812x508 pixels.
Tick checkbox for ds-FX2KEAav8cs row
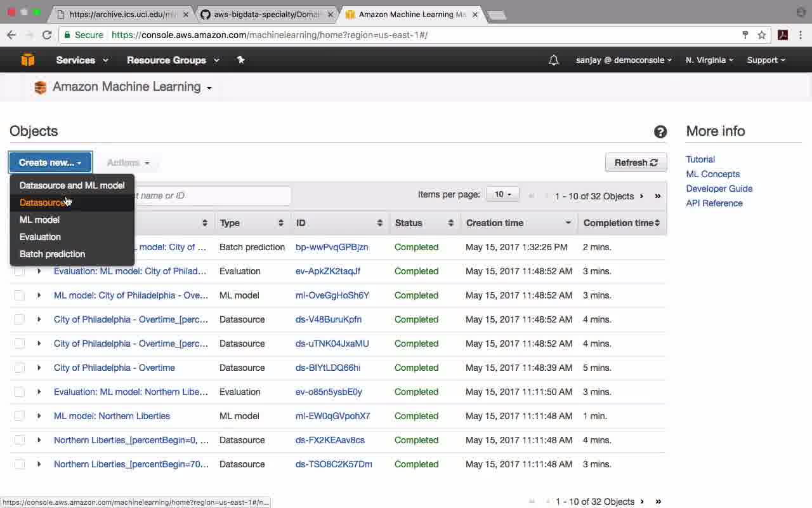(20, 440)
